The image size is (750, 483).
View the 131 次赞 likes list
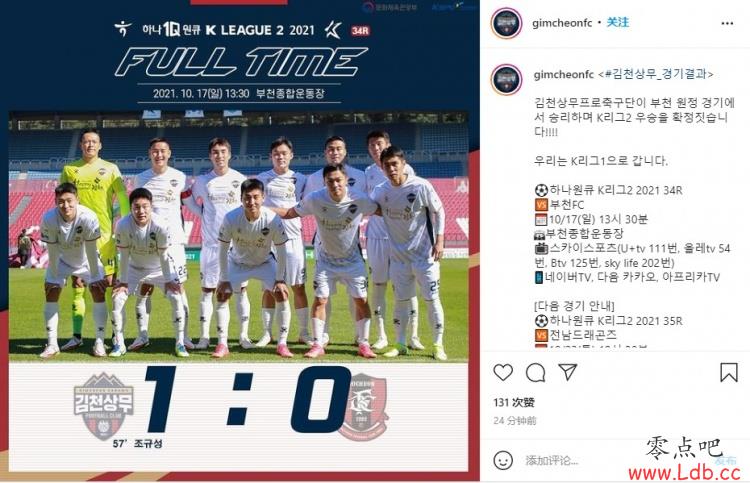tap(514, 402)
